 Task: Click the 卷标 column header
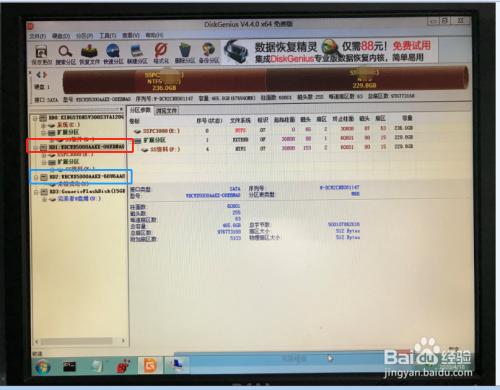[134, 121]
